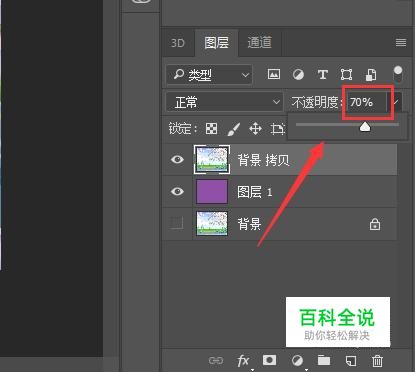This screenshot has height=372, width=415.
Task: Filter layers by pixel image icon
Action: coord(274,74)
